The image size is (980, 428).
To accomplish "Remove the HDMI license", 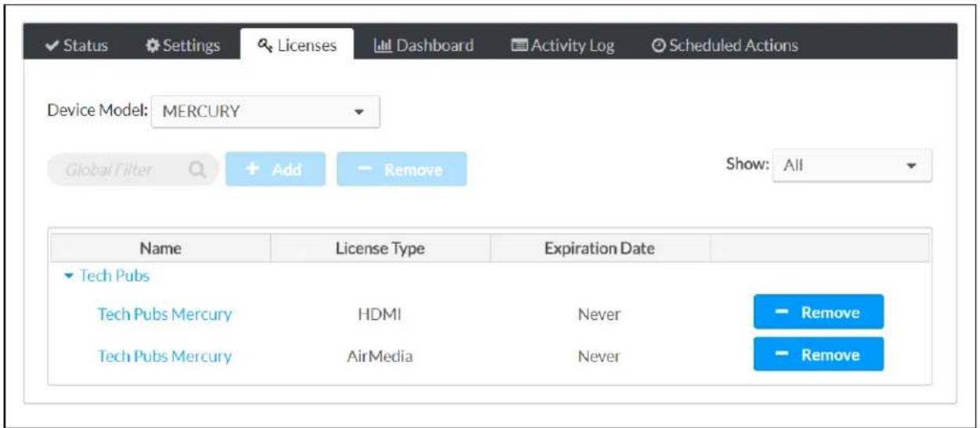I will (x=819, y=312).
